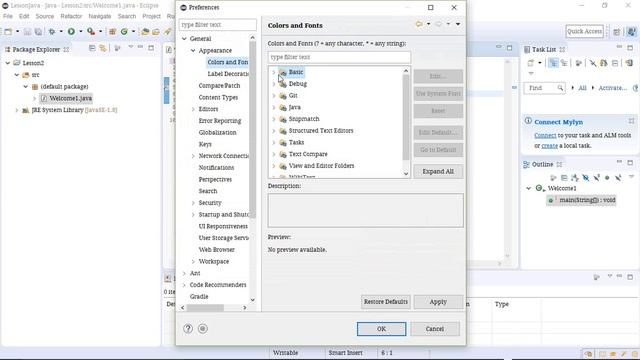The height and width of the screenshot is (360, 640).
Task: Expand the Workspace preference node
Action: coord(193,262)
